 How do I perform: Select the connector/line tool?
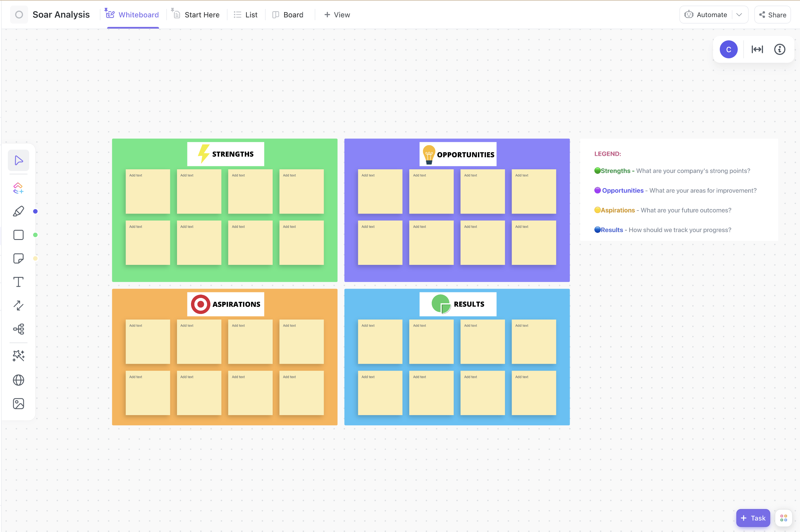coord(19,306)
